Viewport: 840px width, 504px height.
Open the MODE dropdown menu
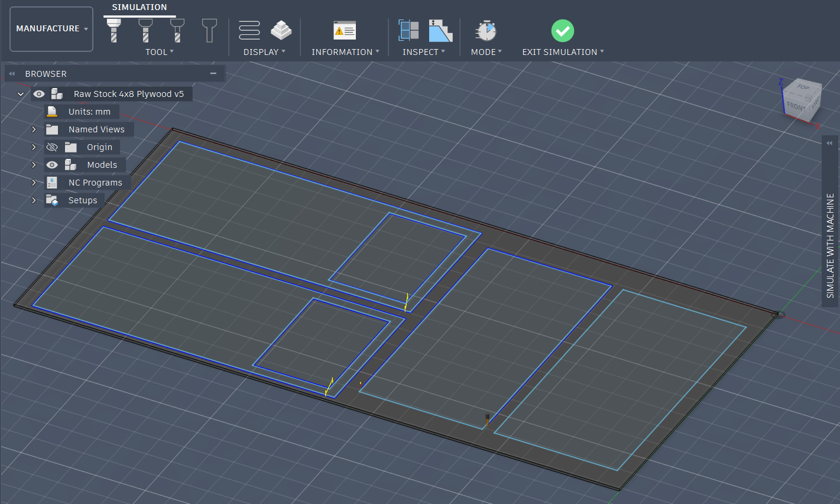[487, 52]
